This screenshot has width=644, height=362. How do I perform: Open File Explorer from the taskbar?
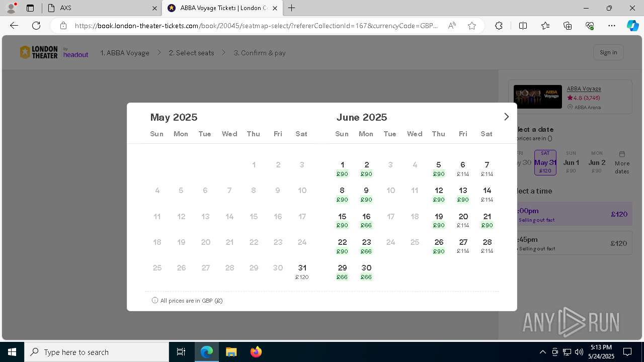231,352
